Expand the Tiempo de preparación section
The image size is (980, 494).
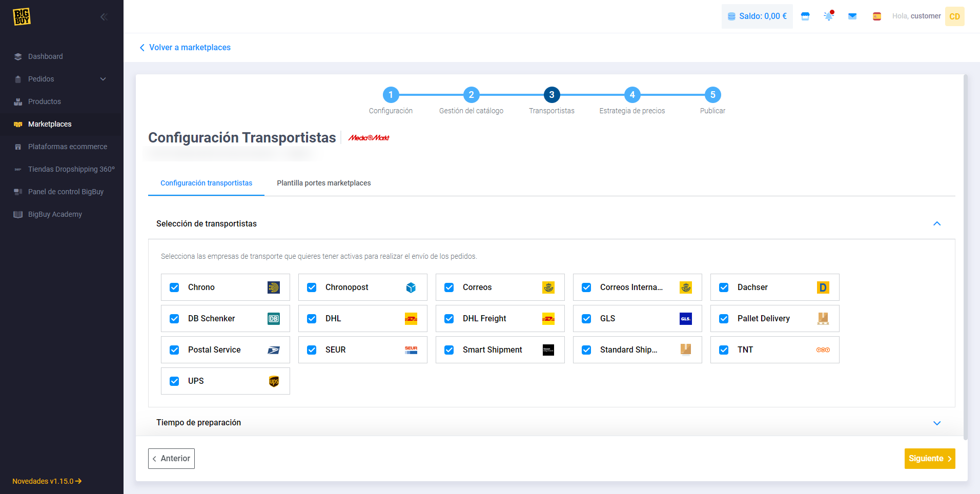pos(937,423)
